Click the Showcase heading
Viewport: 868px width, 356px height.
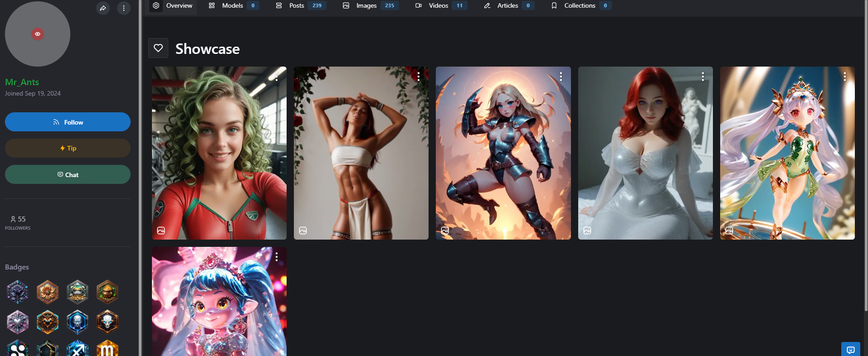[x=208, y=49]
